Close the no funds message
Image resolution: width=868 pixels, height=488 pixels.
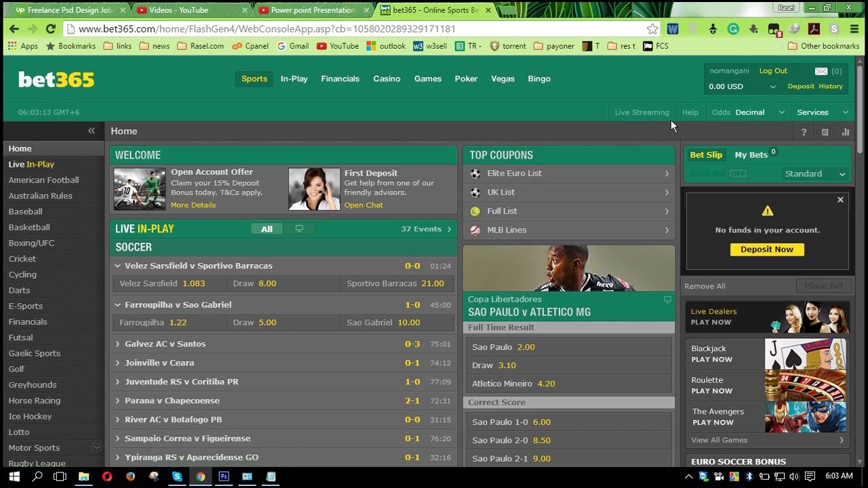point(840,200)
